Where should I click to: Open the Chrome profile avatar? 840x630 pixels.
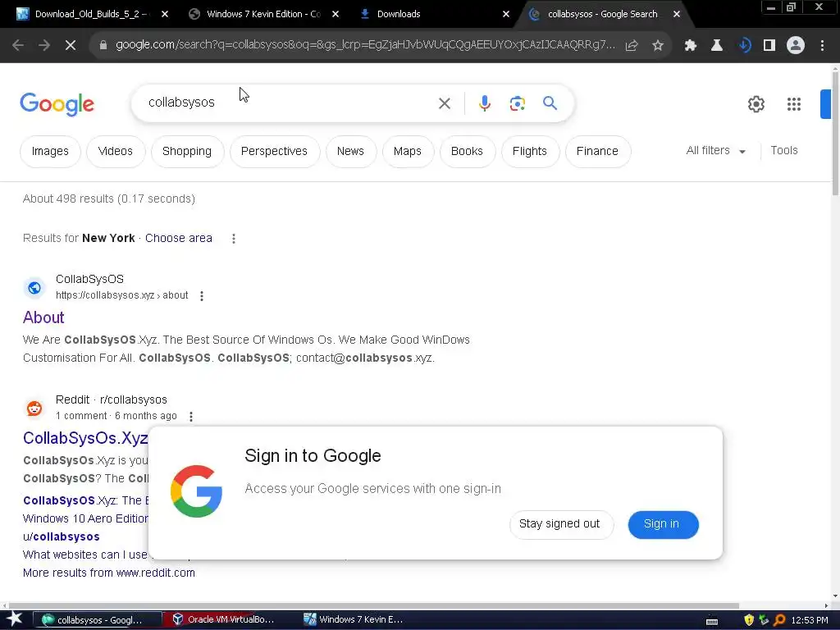click(x=796, y=45)
